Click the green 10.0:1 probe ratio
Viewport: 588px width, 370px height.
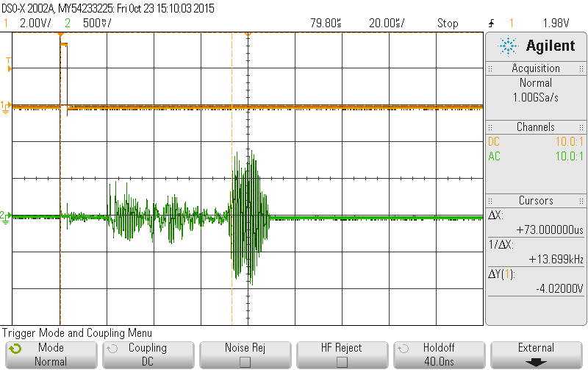point(569,156)
